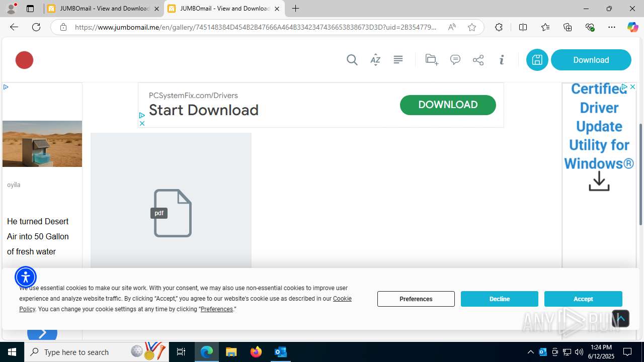Open the Favorites list icon
Image resolution: width=644 pixels, height=362 pixels.
click(x=545, y=27)
